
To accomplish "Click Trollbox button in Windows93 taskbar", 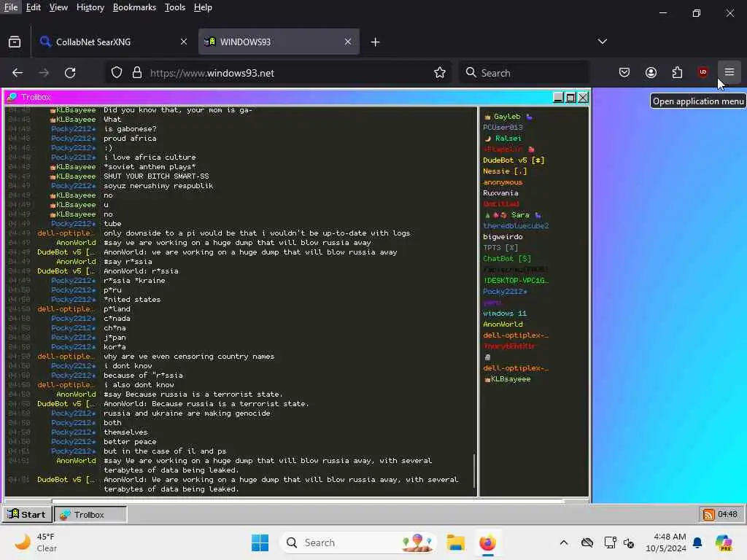I will tap(90, 514).
